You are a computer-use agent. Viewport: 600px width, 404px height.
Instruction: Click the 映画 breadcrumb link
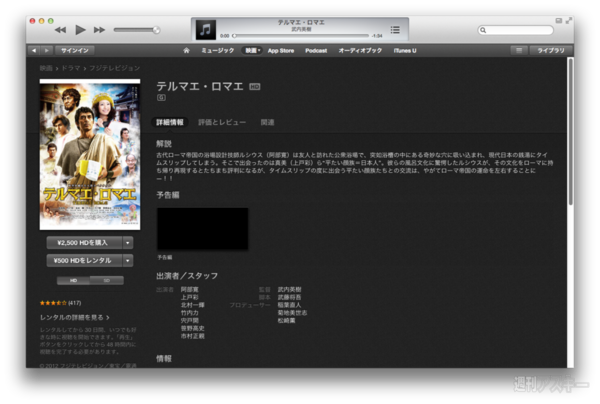click(46, 68)
